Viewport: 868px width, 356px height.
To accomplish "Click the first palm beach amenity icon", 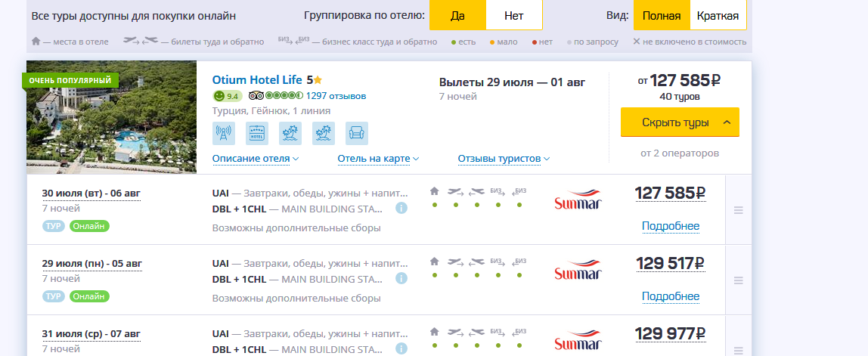I will (290, 134).
